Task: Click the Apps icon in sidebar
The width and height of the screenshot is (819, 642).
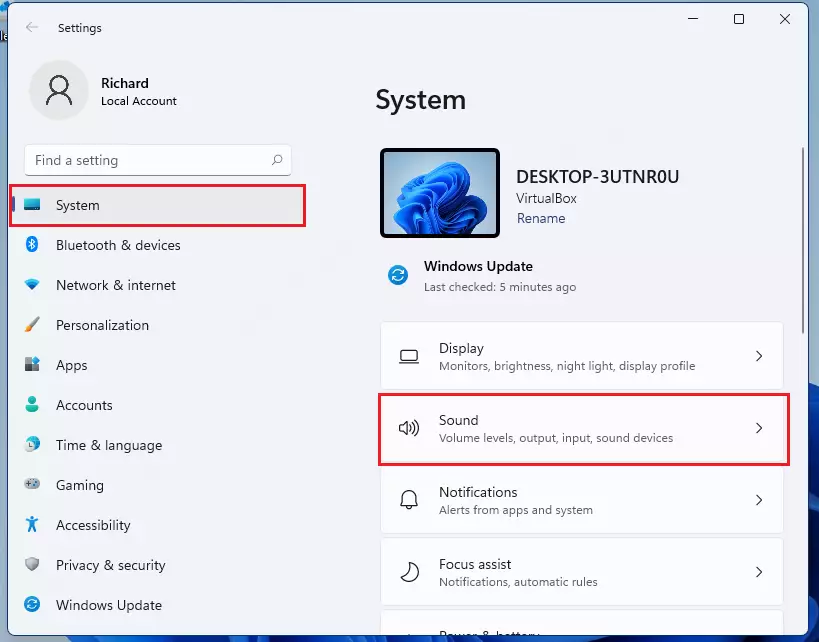Action: (32, 364)
